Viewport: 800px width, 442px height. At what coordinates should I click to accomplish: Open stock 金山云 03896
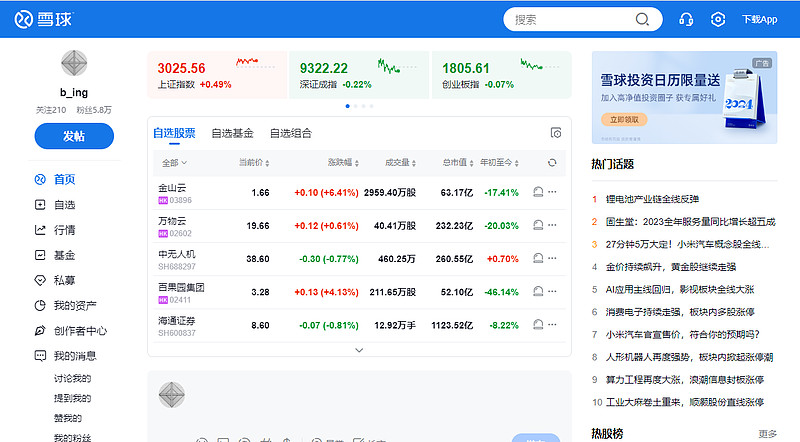tap(175, 193)
